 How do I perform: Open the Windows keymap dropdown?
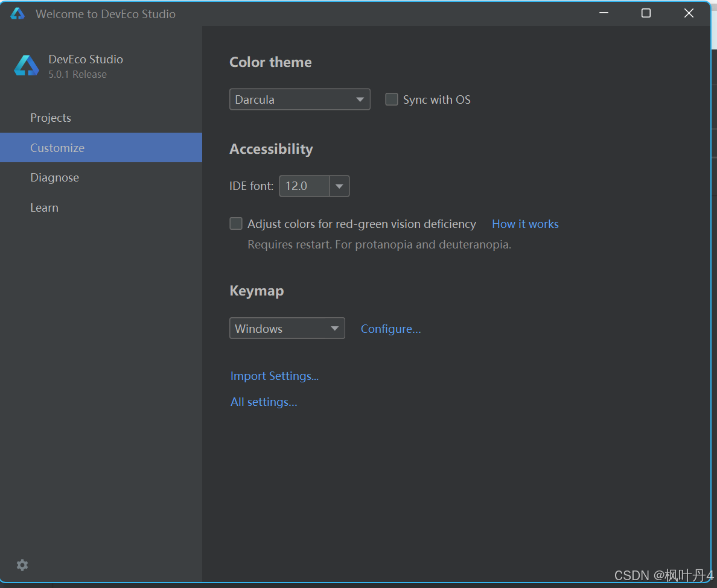[x=287, y=329]
